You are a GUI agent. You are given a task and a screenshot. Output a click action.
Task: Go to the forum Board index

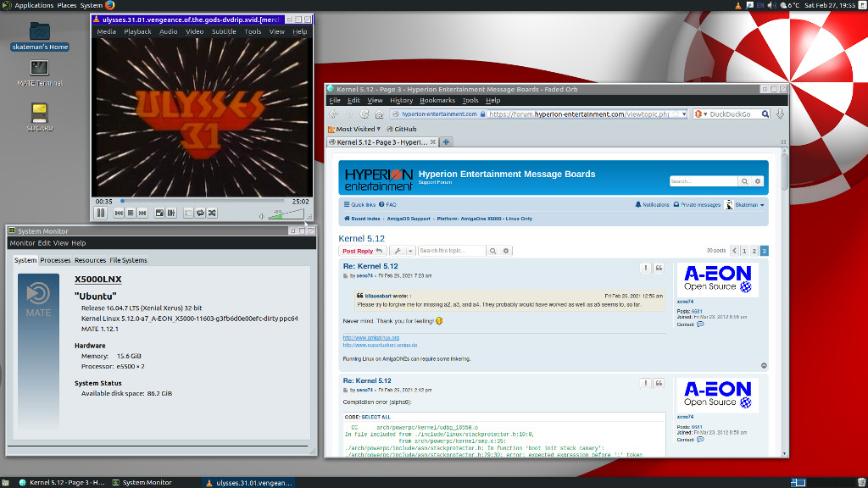tap(362, 219)
